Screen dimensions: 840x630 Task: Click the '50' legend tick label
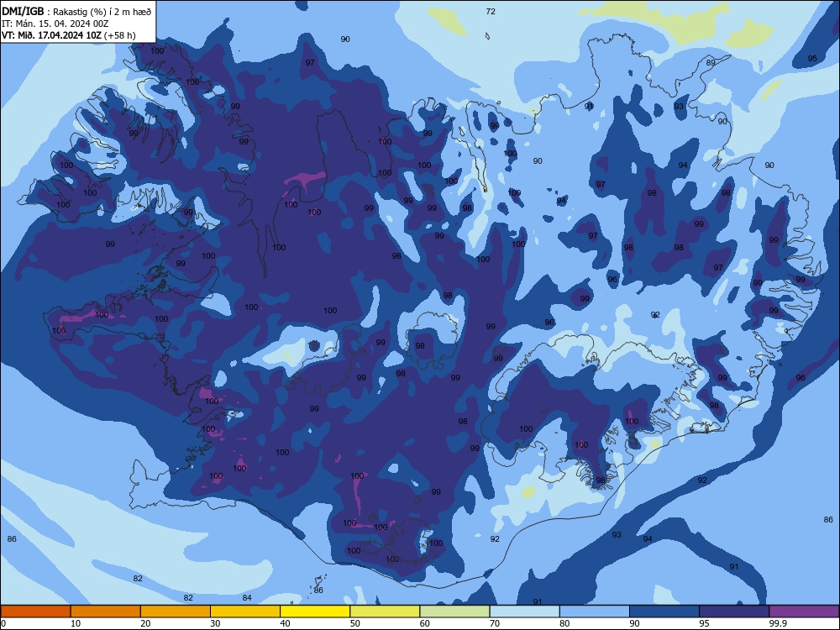point(354,623)
